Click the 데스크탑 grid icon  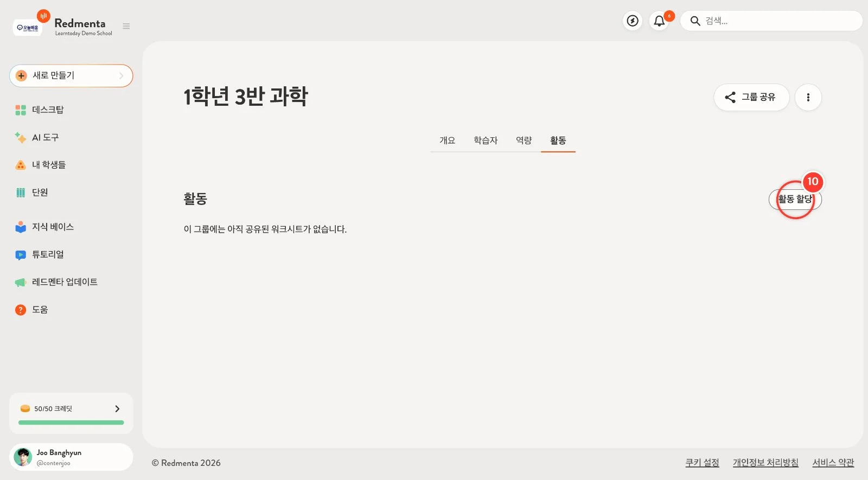tap(21, 110)
